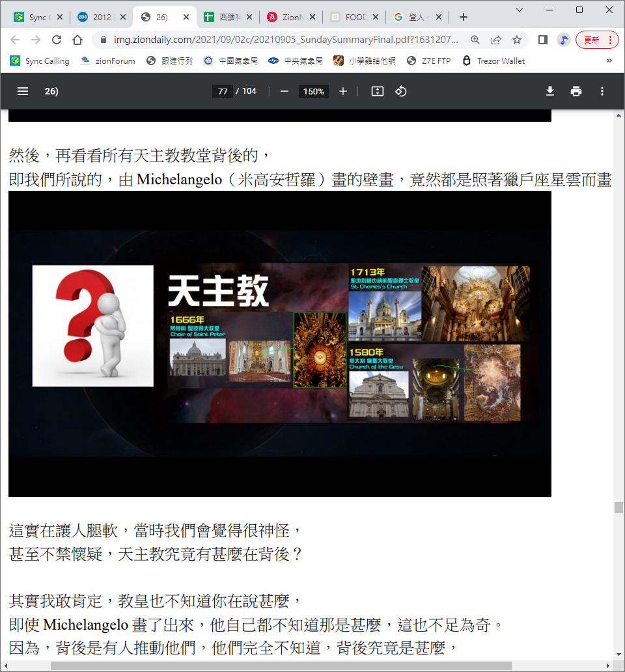Image resolution: width=625 pixels, height=672 pixels.
Task: Close the active 26) tab
Action: click(186, 17)
